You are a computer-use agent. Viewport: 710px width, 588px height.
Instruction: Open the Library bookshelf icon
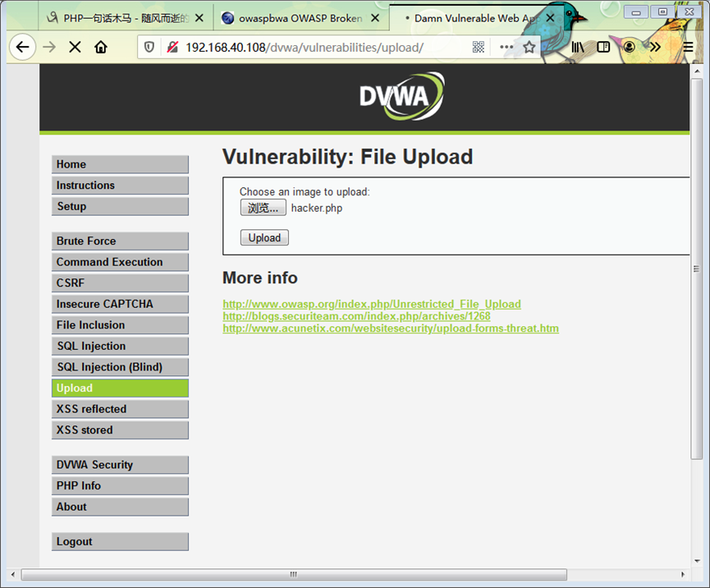click(578, 47)
